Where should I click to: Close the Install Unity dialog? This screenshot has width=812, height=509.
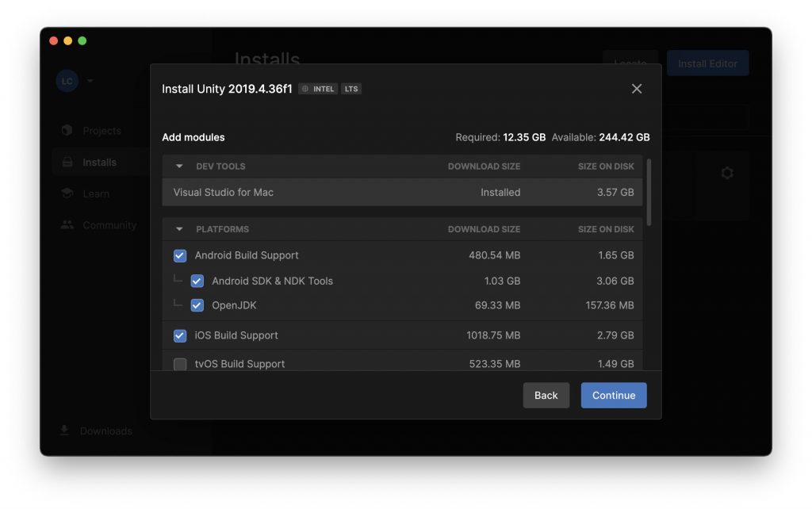pyautogui.click(x=637, y=89)
